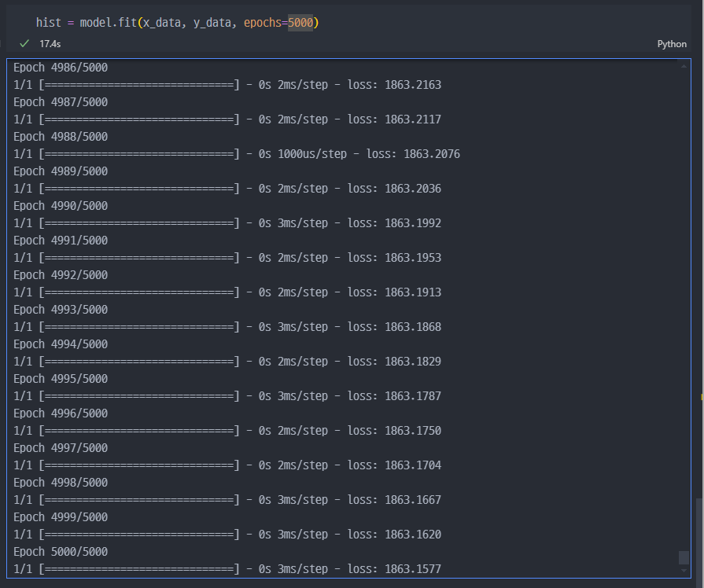Image resolution: width=704 pixels, height=588 pixels.
Task: Click the 'Epoch 4989/5000' output line
Action: (x=61, y=171)
